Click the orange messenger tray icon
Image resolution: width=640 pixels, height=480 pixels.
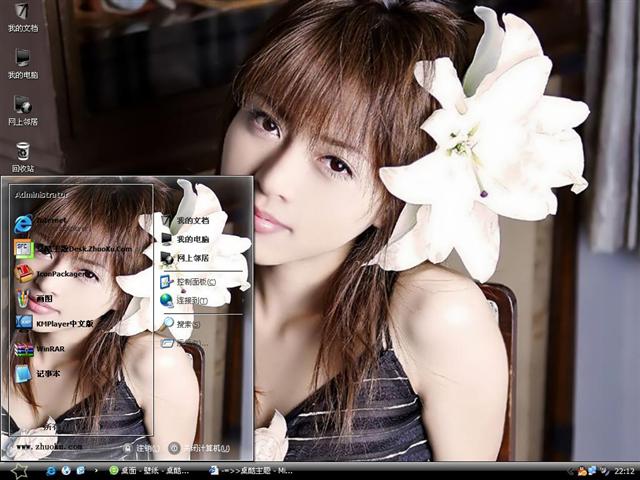pyautogui.click(x=581, y=471)
